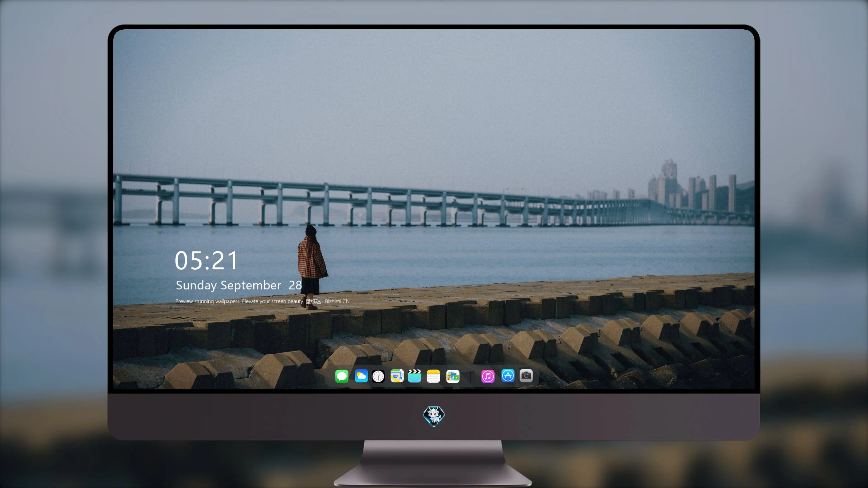Click the Preview stunning wallpapers tagline
868x488 pixels.
(x=262, y=301)
